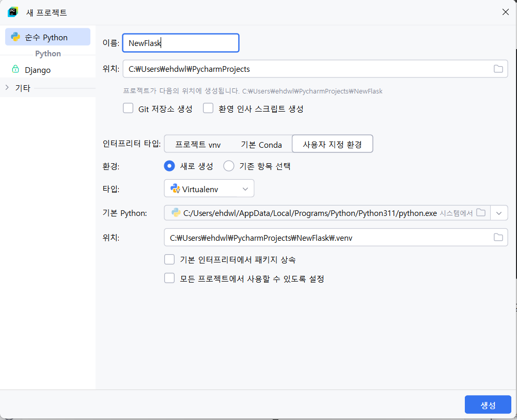Enable 환영 인사 스크립트 생성 checkbox

point(208,108)
